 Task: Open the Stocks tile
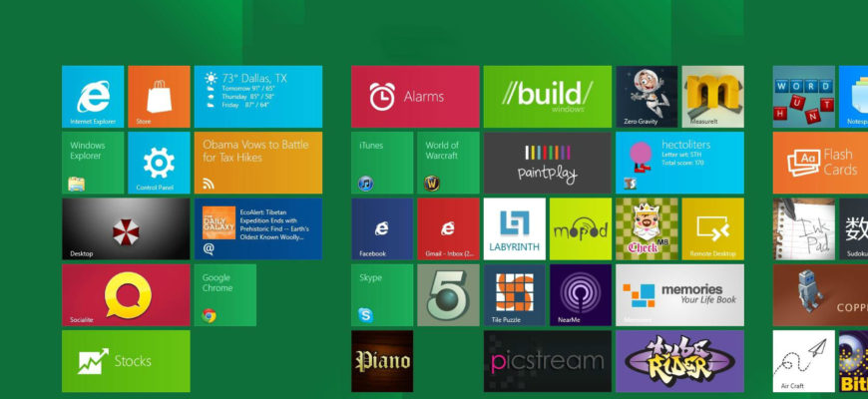(x=126, y=361)
